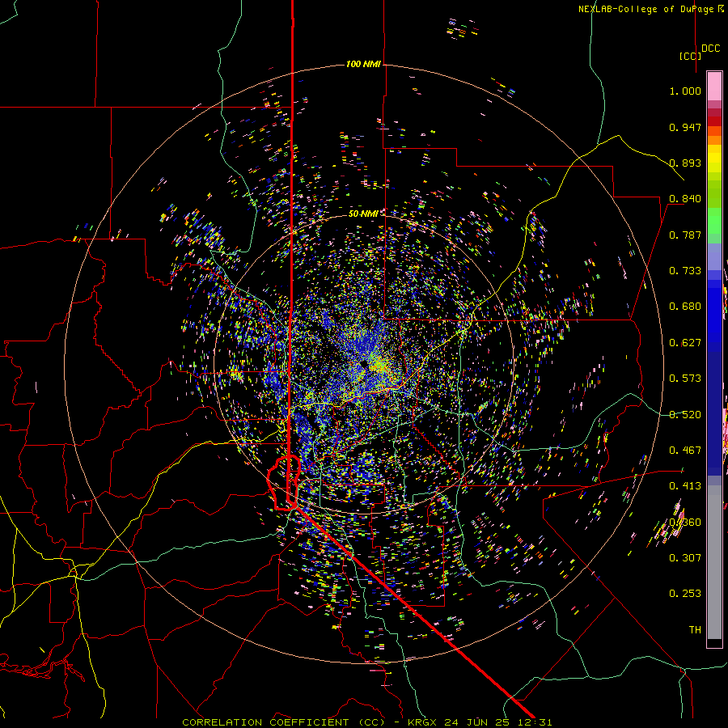Click the 0.573 color scale value
This screenshot has width=728, height=728.
click(685, 379)
